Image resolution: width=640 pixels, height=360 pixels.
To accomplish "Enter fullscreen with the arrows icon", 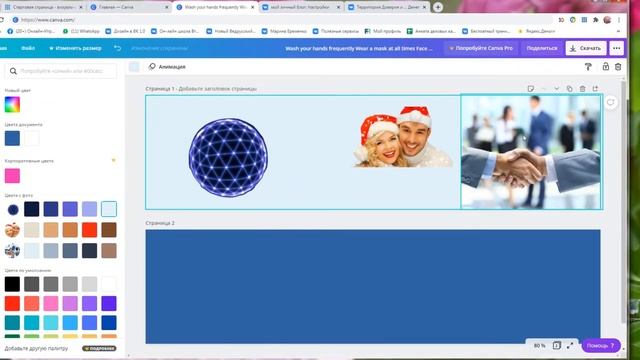I will (570, 345).
